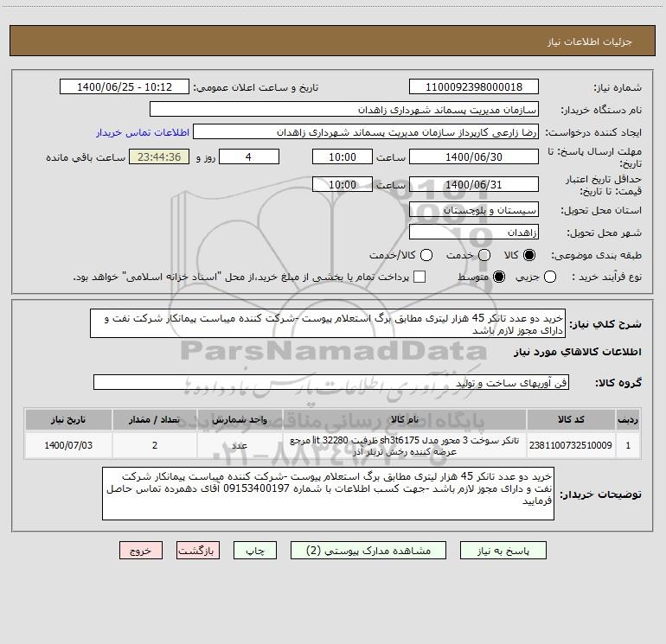Open مشاهده مدارک پیوستی (2) button
This screenshot has width=666, height=644.
[368, 551]
